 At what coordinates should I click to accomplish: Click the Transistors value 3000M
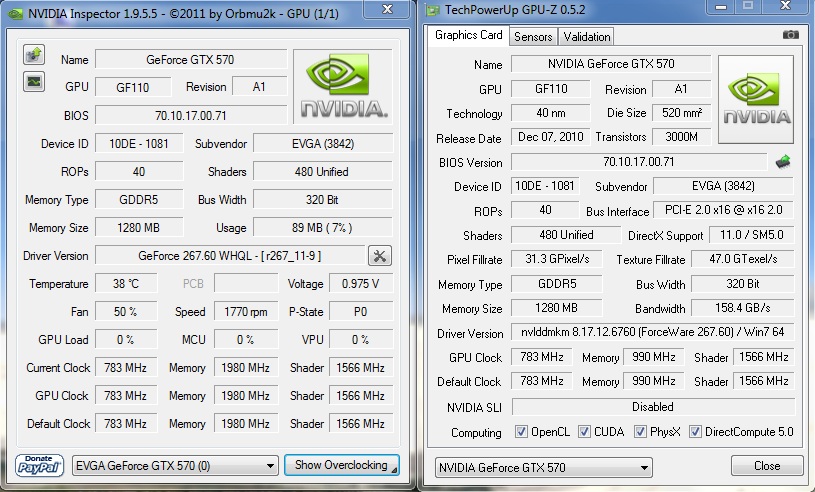click(681, 137)
